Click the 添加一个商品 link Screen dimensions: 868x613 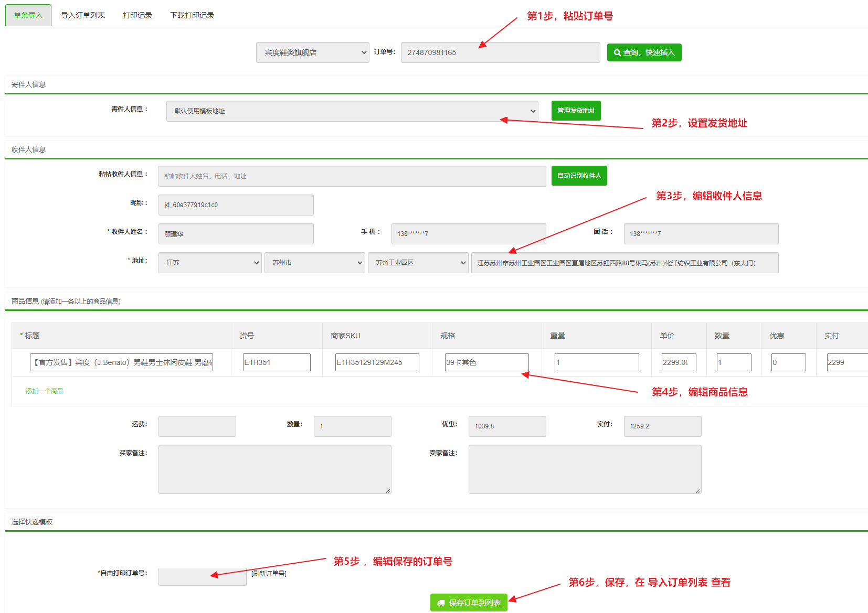(x=45, y=391)
